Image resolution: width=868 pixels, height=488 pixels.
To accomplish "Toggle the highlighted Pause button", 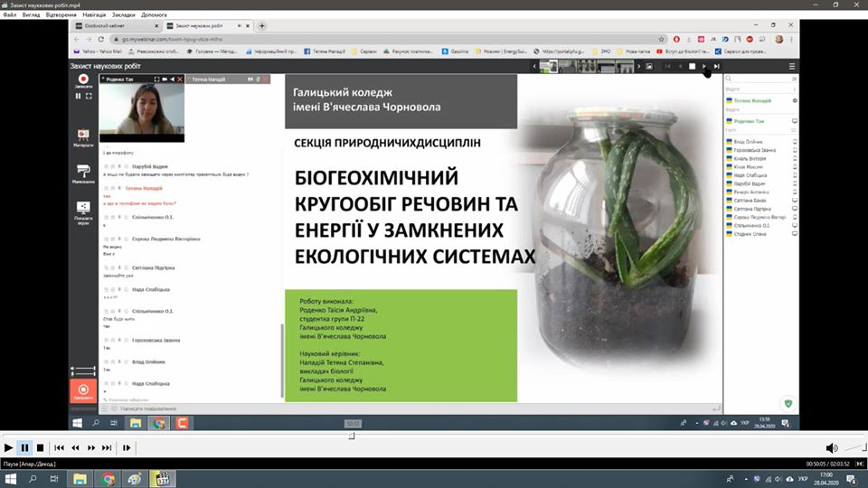I will pos(25,447).
